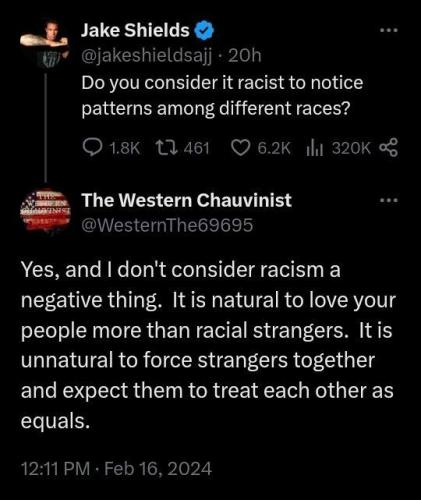Click the 1.8K replies count

click(125, 148)
